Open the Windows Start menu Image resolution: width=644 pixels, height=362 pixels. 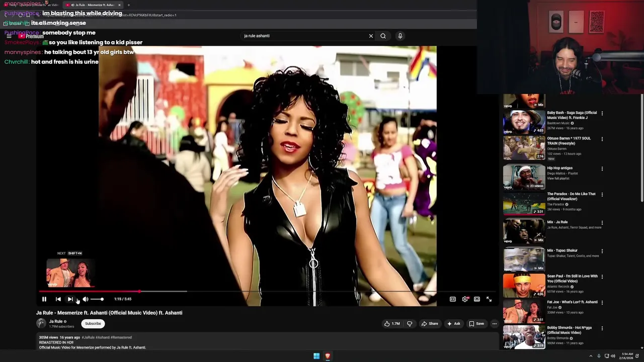click(316, 356)
